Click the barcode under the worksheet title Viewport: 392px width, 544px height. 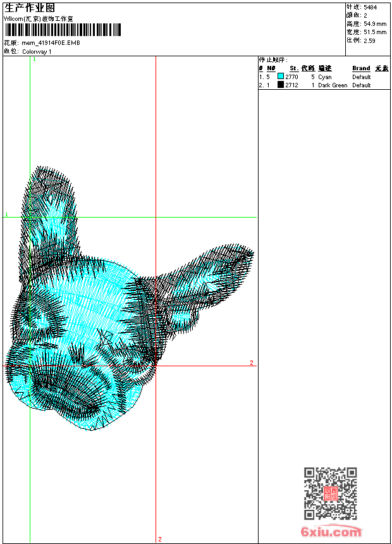(63, 30)
